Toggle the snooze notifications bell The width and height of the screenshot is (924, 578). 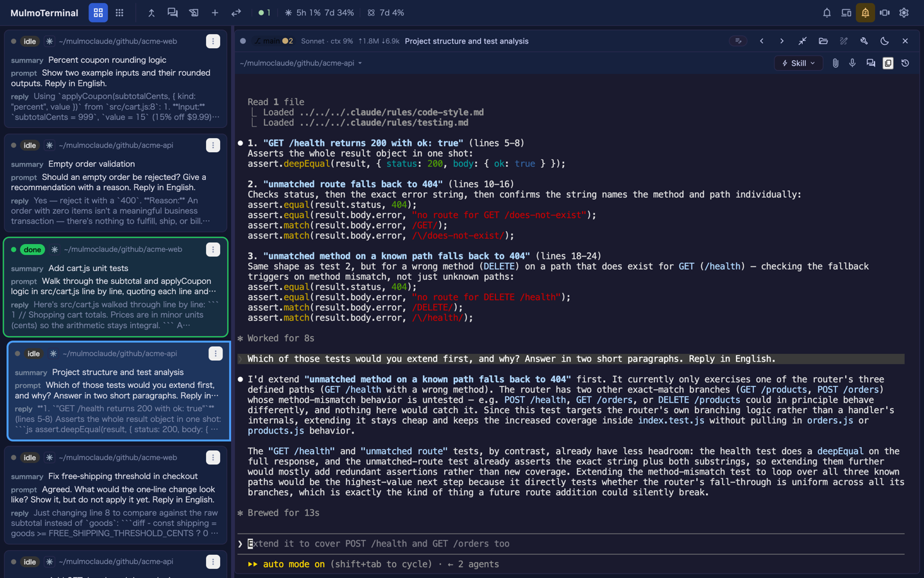pos(866,13)
